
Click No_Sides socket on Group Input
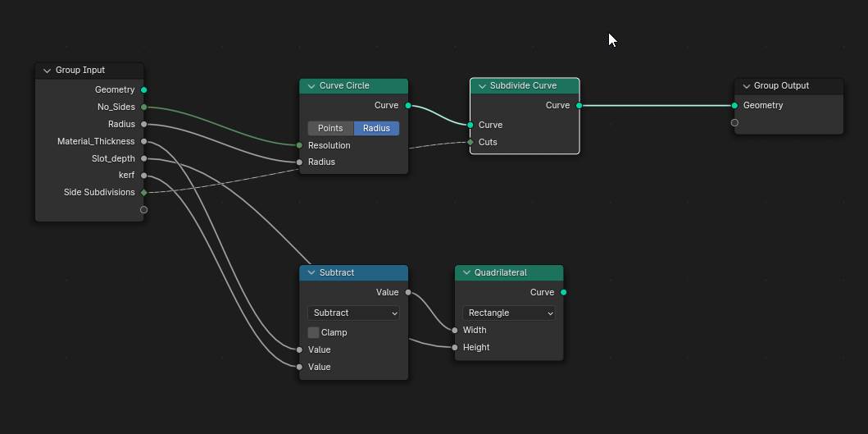point(144,107)
